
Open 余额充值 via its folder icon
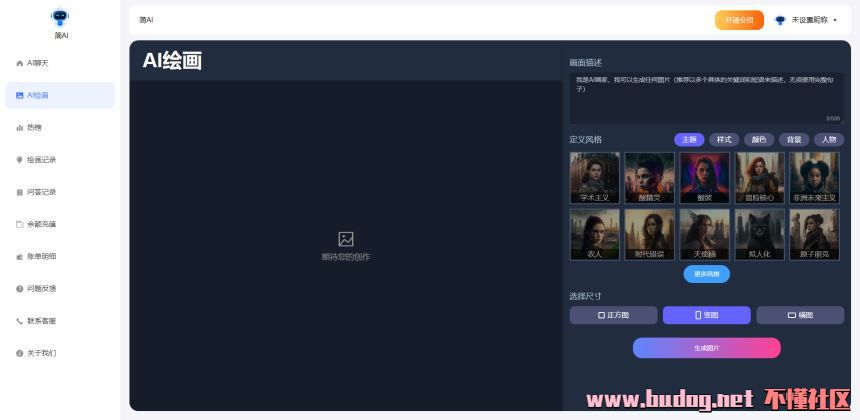(x=20, y=224)
